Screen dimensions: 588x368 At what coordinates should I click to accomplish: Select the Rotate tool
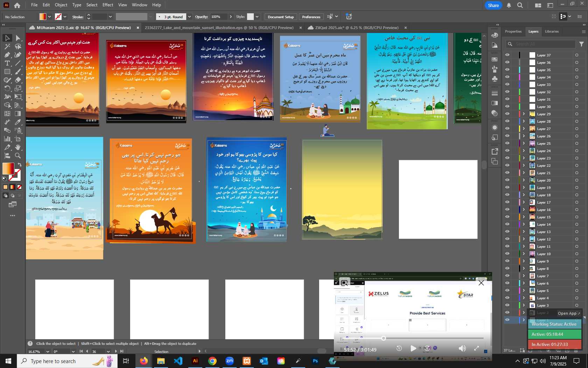coord(7,88)
